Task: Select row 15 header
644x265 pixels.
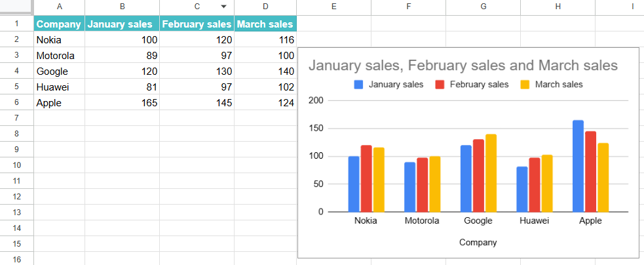Action: [16, 244]
